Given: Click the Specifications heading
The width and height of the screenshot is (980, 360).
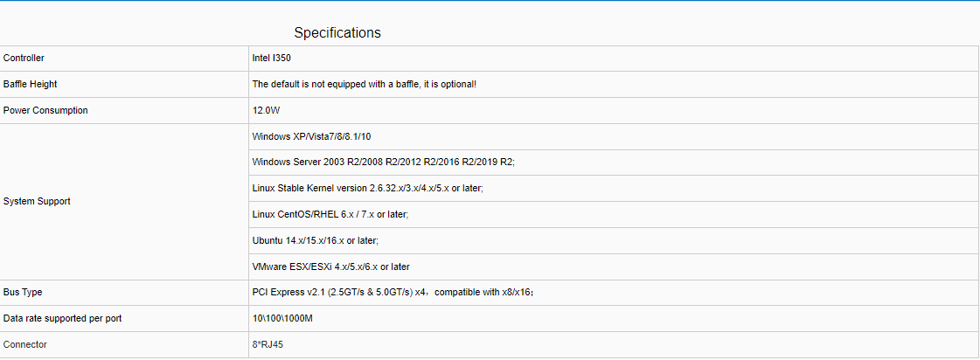Looking at the screenshot, I should coord(337,33).
